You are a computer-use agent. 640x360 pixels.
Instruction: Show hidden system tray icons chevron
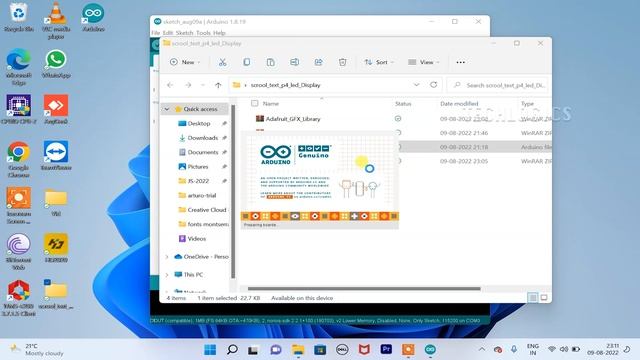[482, 349]
